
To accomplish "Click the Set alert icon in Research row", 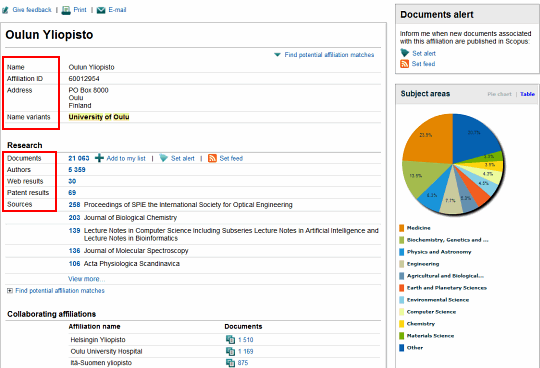I will click(164, 158).
